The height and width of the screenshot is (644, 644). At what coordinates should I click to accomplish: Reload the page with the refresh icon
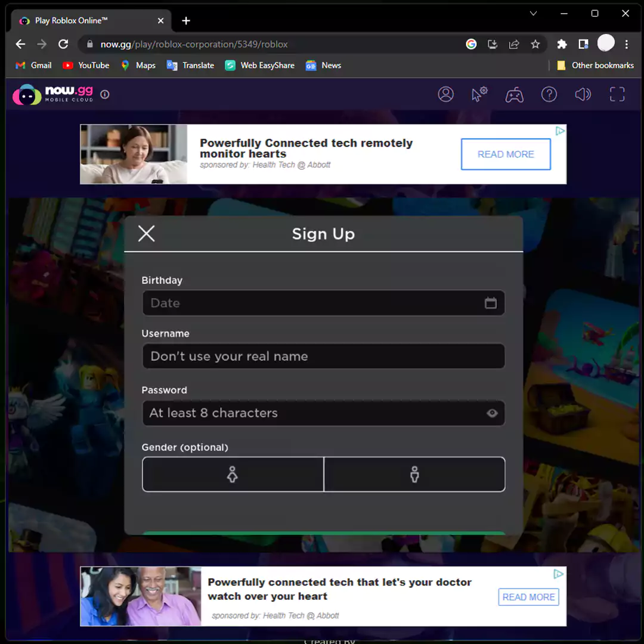[x=63, y=44]
